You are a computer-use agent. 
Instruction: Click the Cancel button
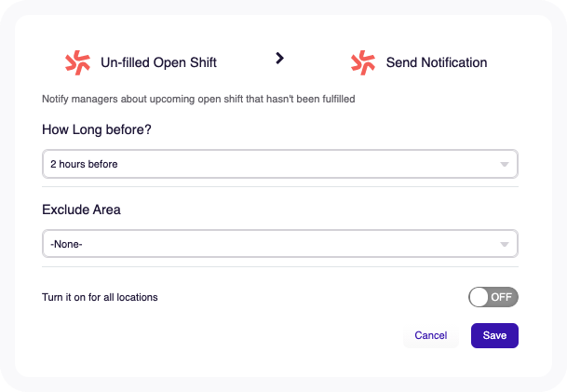(431, 335)
